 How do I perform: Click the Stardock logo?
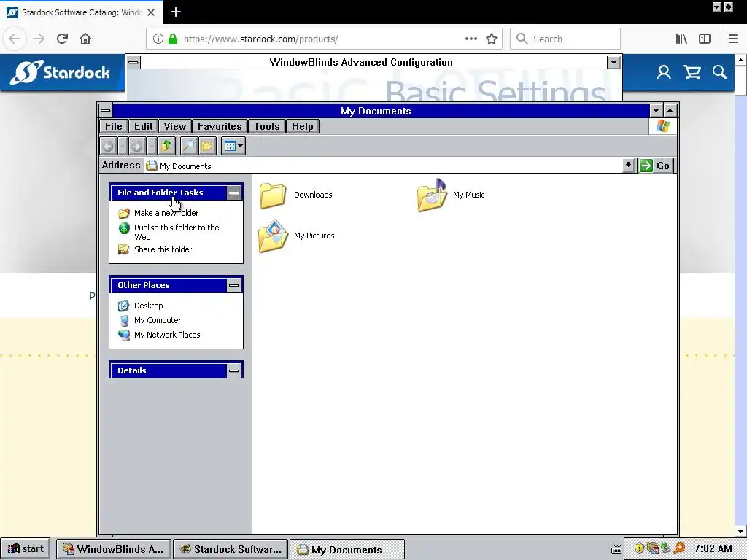tap(60, 72)
